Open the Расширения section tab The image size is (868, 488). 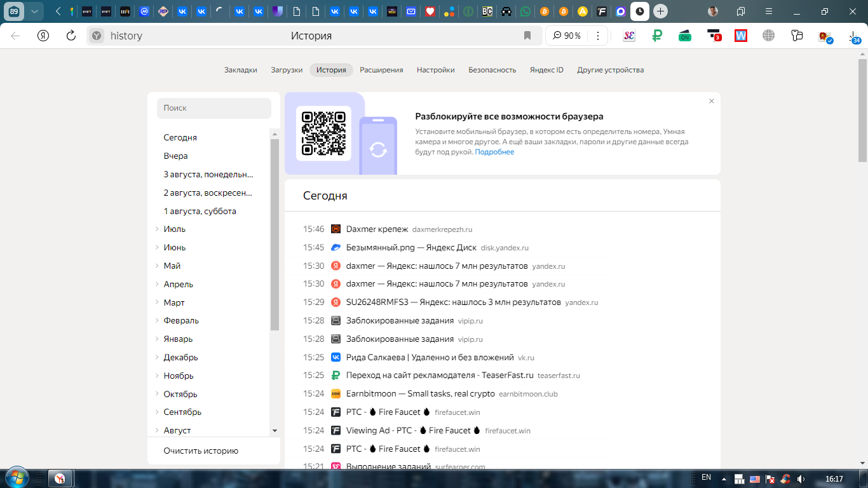pos(381,70)
